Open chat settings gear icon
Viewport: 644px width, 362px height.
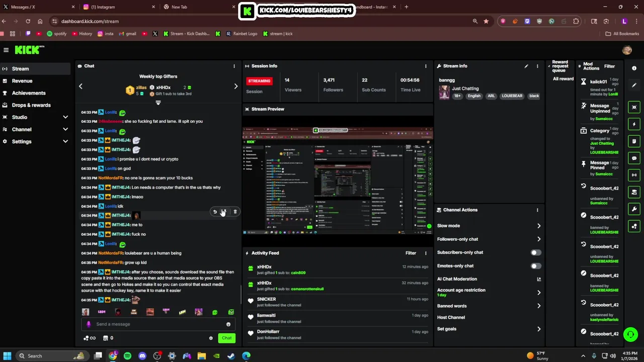point(211,338)
